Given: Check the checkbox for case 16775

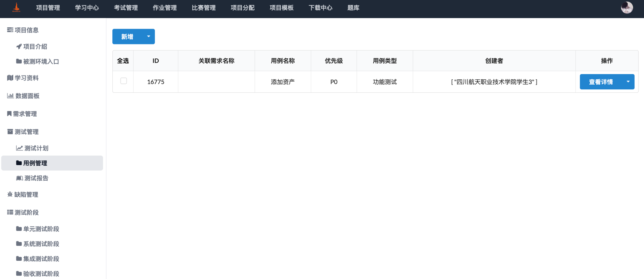Looking at the screenshot, I should (124, 81).
